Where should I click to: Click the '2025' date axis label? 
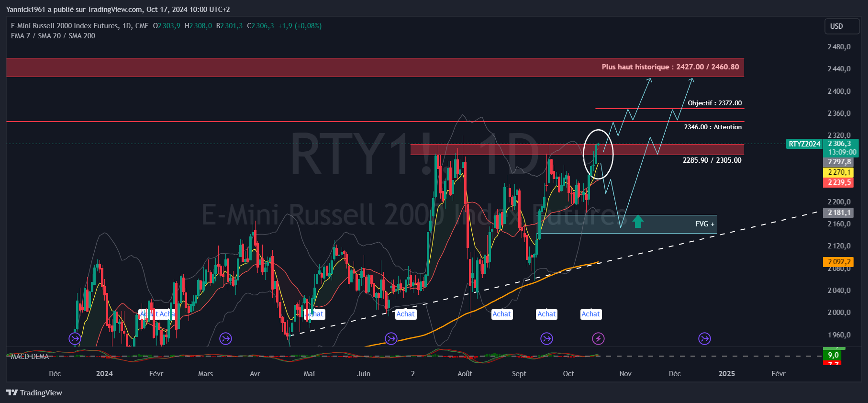(726, 374)
